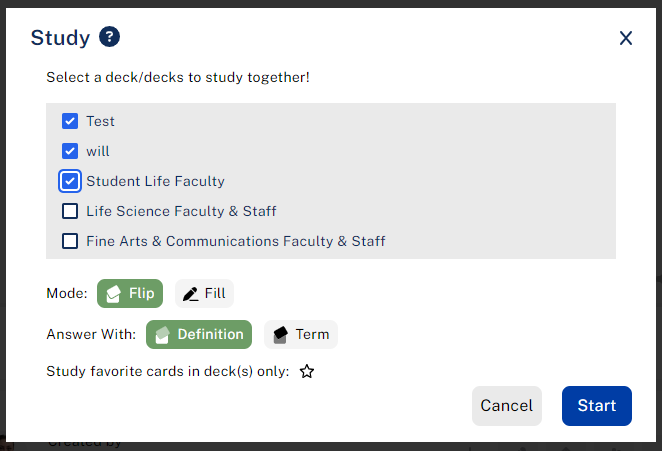Viewport: 662px width, 451px height.
Task: Check the Life Science Faculty & Staff checkbox
Action: (70, 211)
